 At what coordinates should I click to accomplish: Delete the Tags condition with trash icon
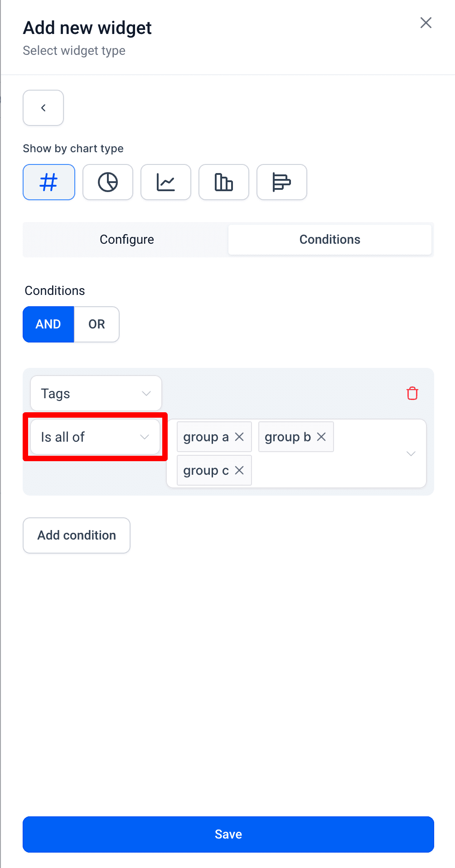click(x=412, y=393)
